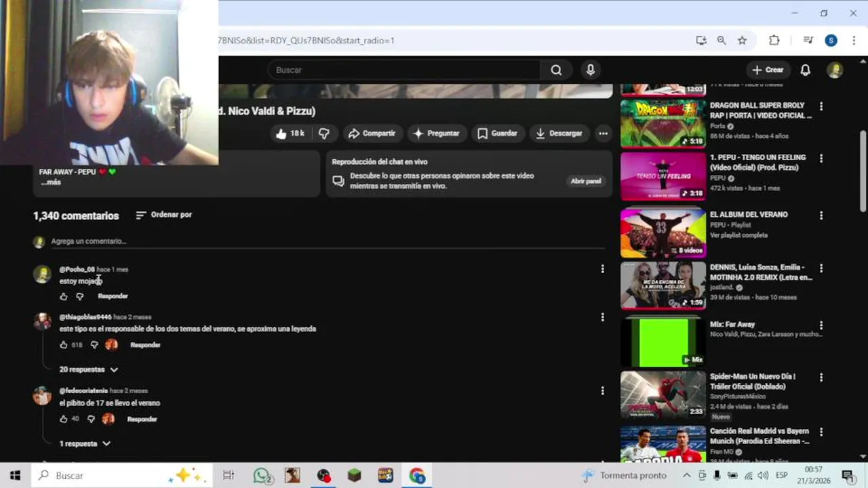The height and width of the screenshot is (488, 868).
Task: Click the install/cast icon in address bar
Action: (701, 41)
